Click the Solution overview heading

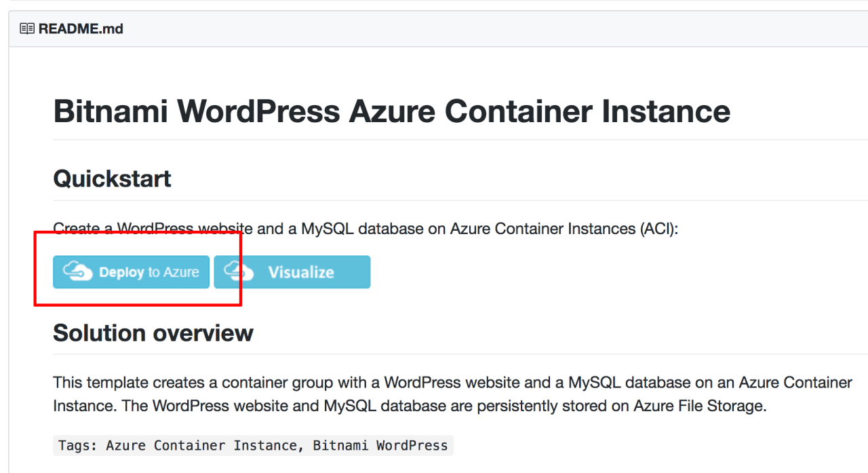pos(153,333)
